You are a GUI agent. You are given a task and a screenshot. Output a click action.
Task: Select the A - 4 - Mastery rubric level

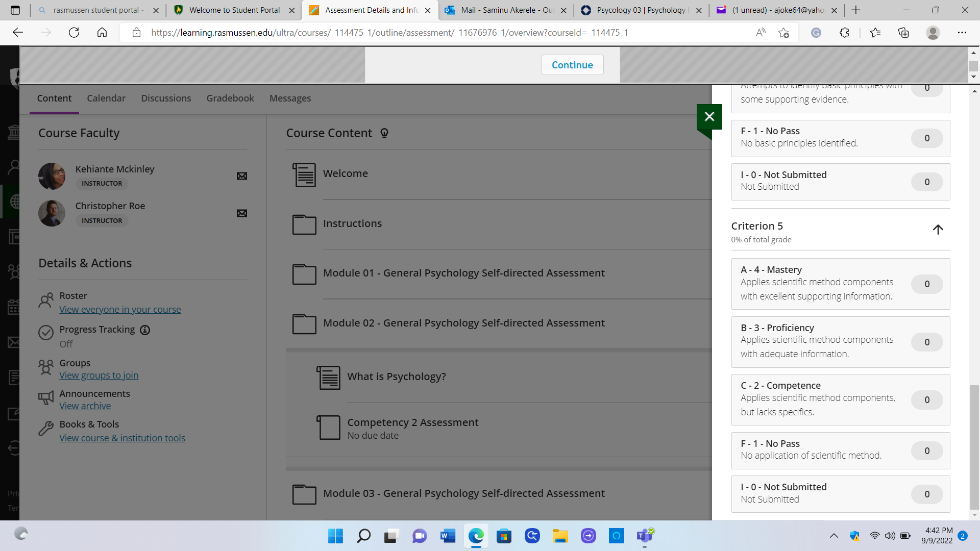(x=840, y=284)
